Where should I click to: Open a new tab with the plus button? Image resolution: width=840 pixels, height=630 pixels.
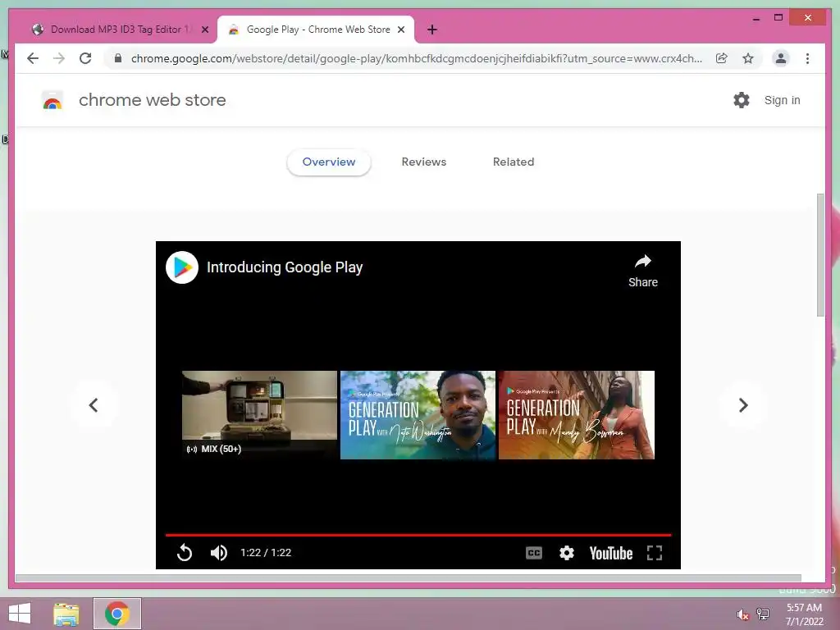tap(432, 30)
